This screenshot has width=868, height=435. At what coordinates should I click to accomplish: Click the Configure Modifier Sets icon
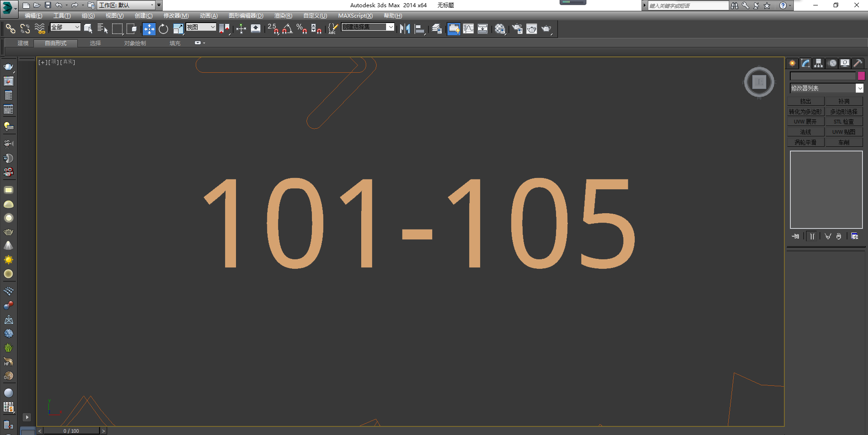[854, 236]
